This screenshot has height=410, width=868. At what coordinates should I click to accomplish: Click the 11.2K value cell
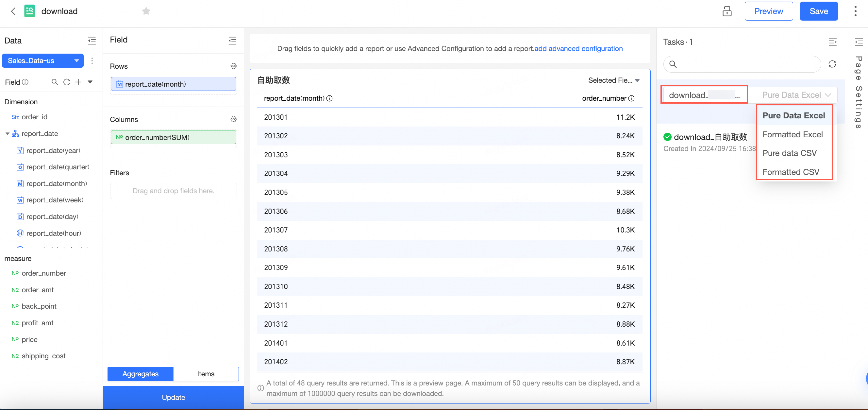click(626, 117)
